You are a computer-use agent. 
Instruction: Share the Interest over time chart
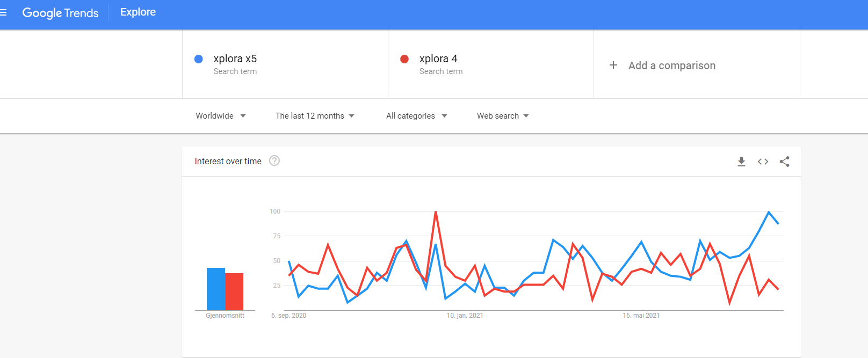coord(784,162)
